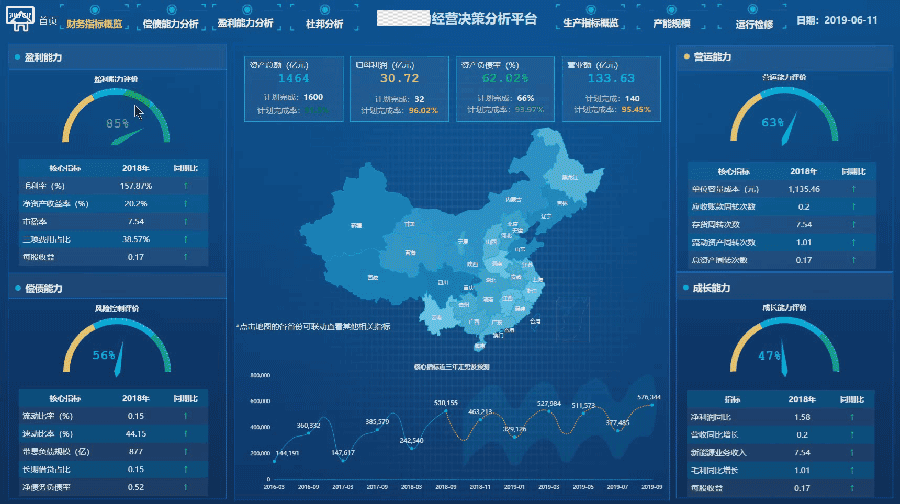The width and height of the screenshot is (900, 504).
Task: Click the 营运能力 panel header bullet
Action: pos(686,57)
